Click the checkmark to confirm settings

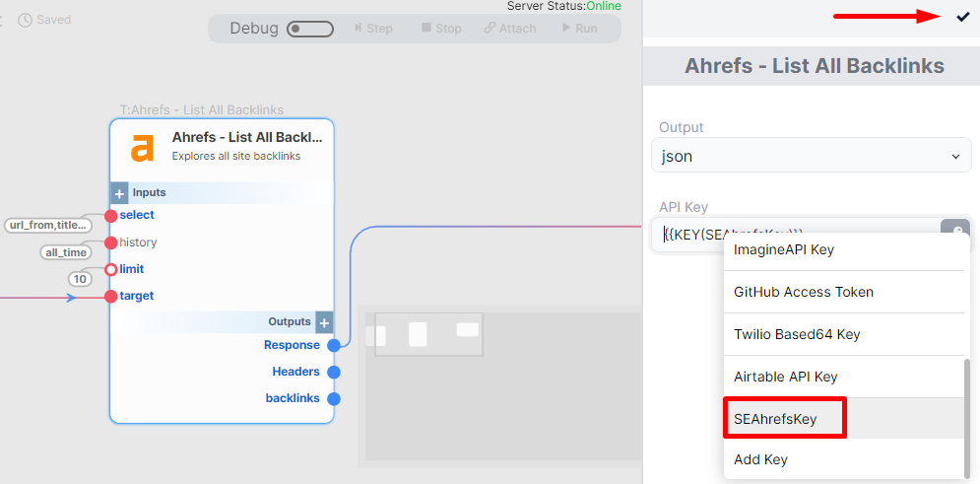point(962,18)
